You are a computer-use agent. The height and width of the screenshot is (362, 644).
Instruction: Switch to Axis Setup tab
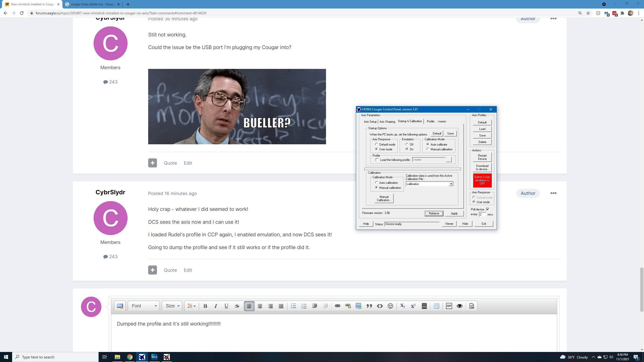click(370, 122)
